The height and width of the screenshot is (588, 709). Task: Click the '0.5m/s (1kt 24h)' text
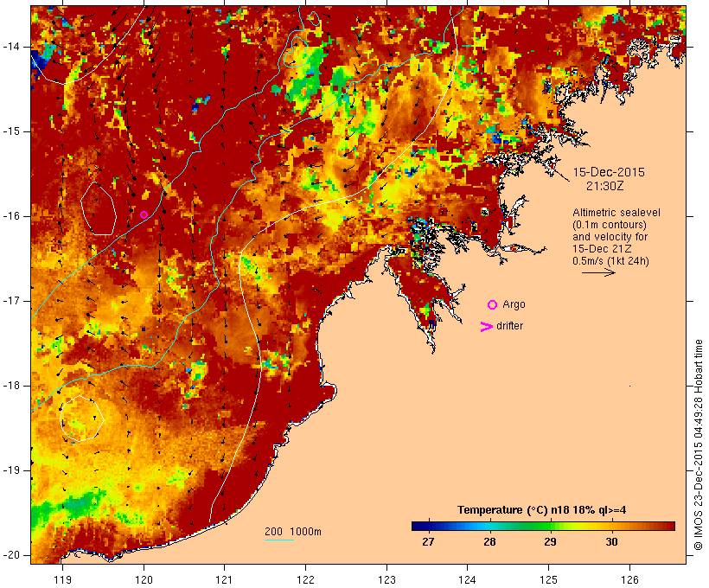coord(610,261)
